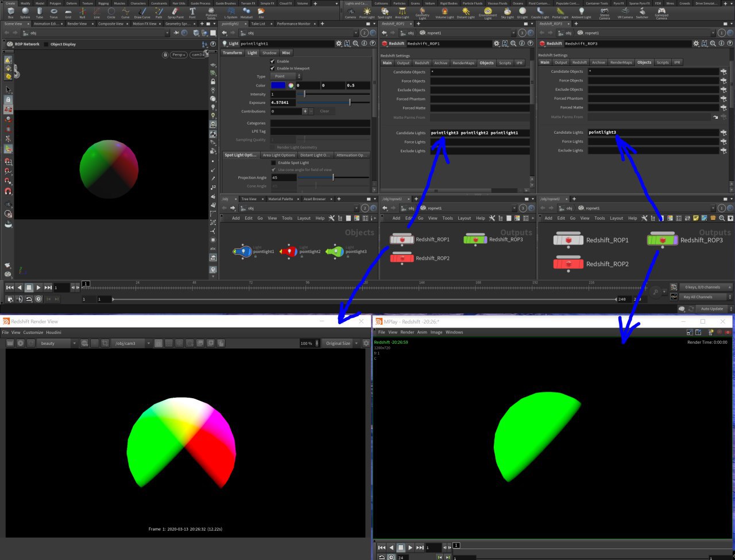
Task: Add an Ambient Light from shelf
Action: (x=581, y=13)
